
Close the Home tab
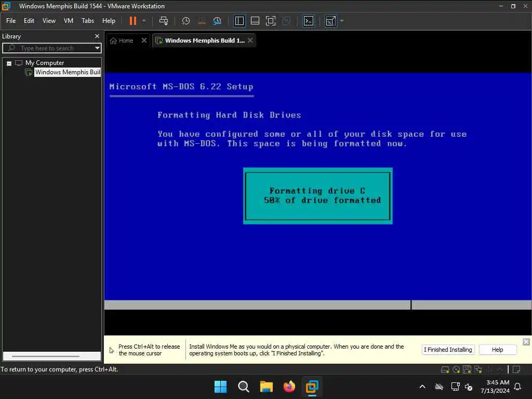pos(144,41)
